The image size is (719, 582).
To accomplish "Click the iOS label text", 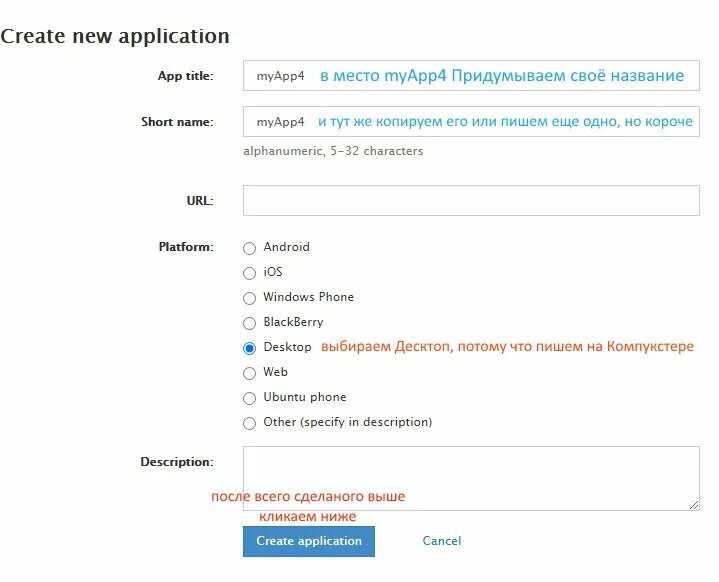I will (273, 272).
